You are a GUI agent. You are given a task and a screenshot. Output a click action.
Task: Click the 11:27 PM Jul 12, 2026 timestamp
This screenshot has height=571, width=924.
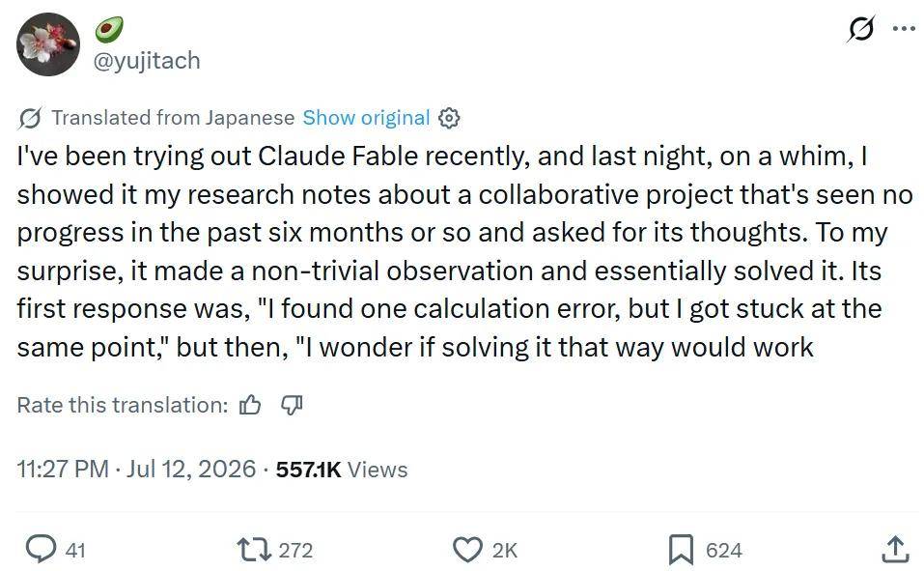point(136,470)
